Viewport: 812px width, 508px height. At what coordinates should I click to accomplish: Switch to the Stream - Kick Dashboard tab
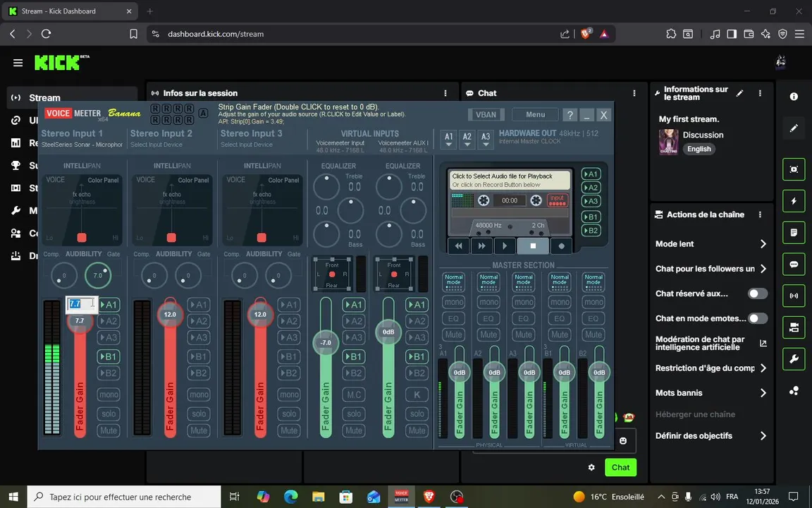[70, 11]
